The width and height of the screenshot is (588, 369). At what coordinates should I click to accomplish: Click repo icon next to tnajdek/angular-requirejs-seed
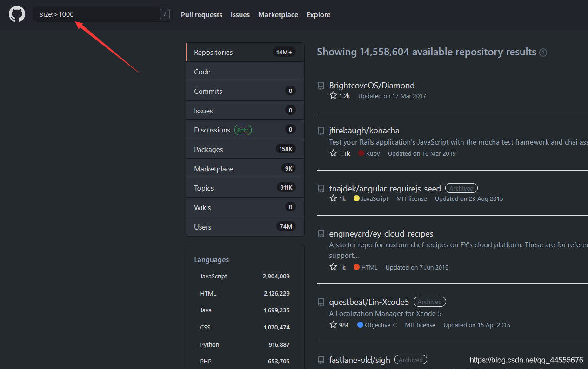[321, 189]
